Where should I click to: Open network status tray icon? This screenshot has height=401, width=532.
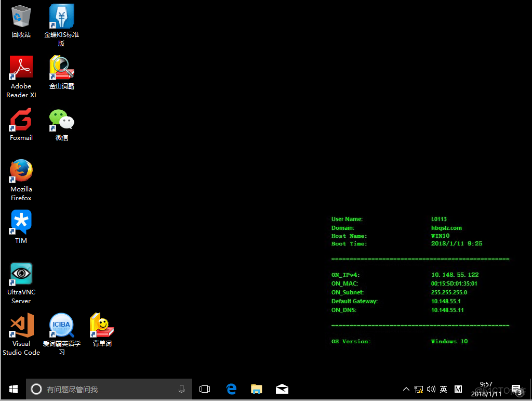click(419, 390)
